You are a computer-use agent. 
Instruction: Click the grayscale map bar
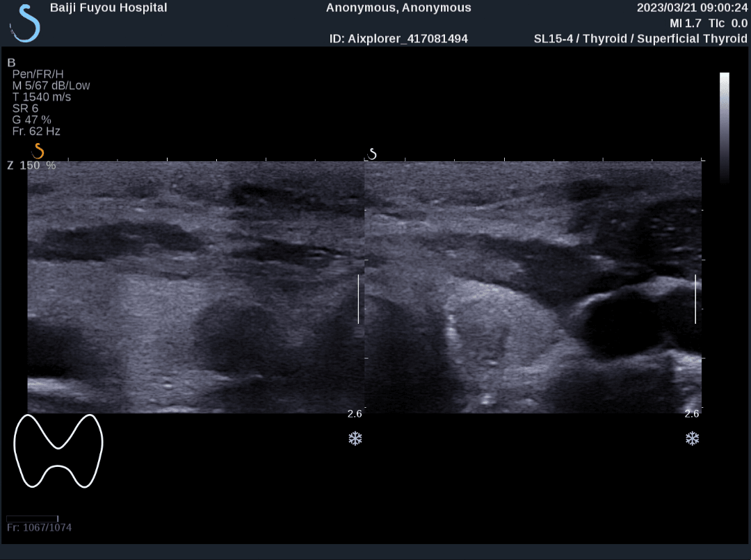[725, 126]
